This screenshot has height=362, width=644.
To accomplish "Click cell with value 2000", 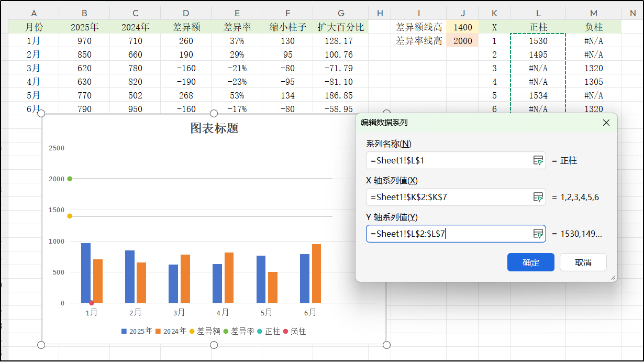I will point(462,41).
